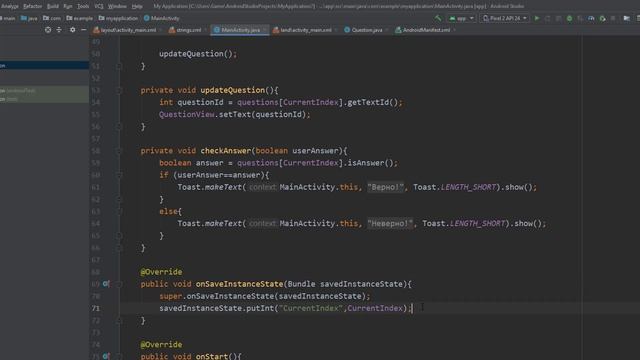The height and width of the screenshot is (360, 640).
Task: Click the "Неверно!" string literal
Action: (390, 224)
